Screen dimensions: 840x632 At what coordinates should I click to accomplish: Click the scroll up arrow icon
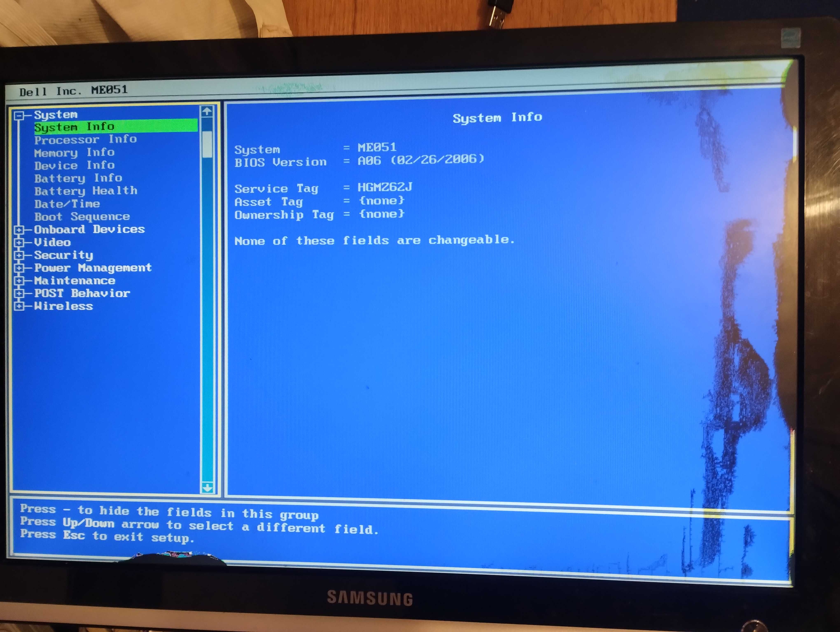(206, 112)
